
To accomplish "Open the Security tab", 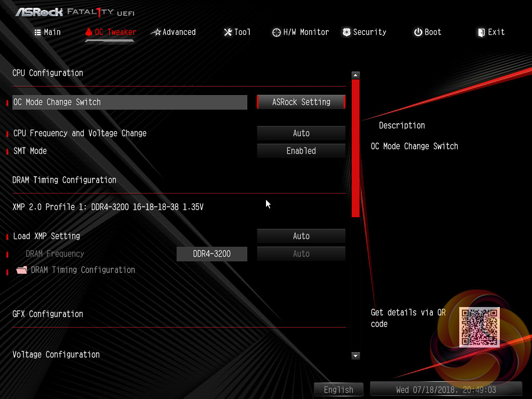I will pos(364,32).
